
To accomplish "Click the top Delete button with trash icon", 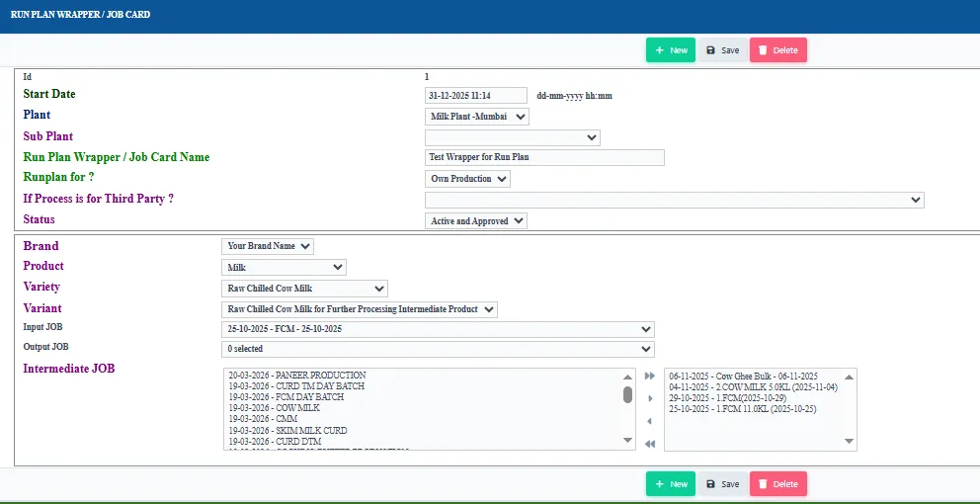I will (778, 50).
